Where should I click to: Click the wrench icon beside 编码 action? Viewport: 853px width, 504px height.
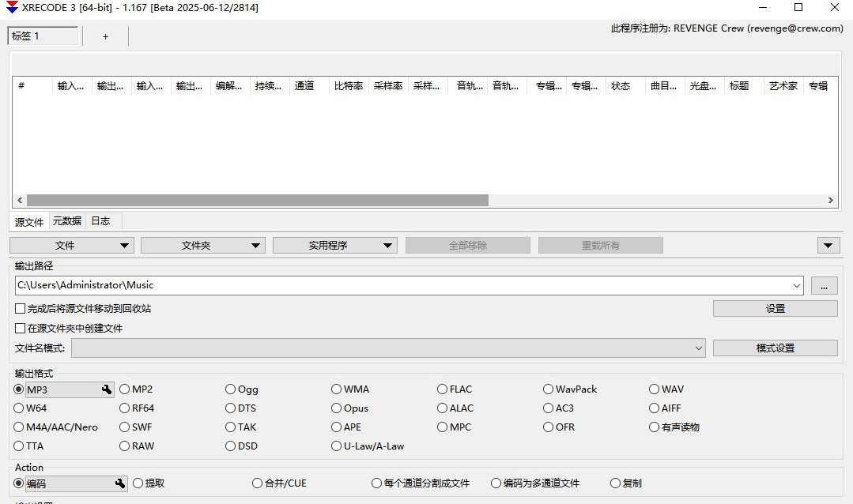[x=120, y=483]
